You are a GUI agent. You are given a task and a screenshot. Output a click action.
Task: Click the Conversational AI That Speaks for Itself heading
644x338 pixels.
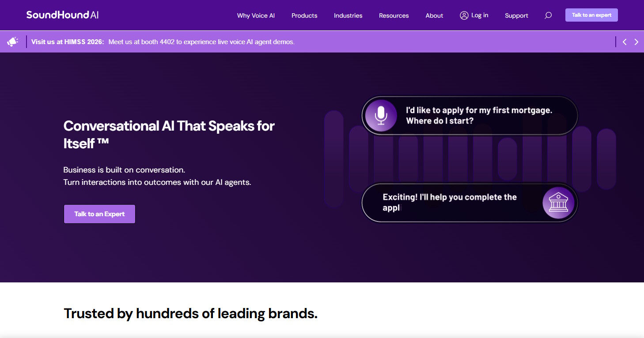169,135
